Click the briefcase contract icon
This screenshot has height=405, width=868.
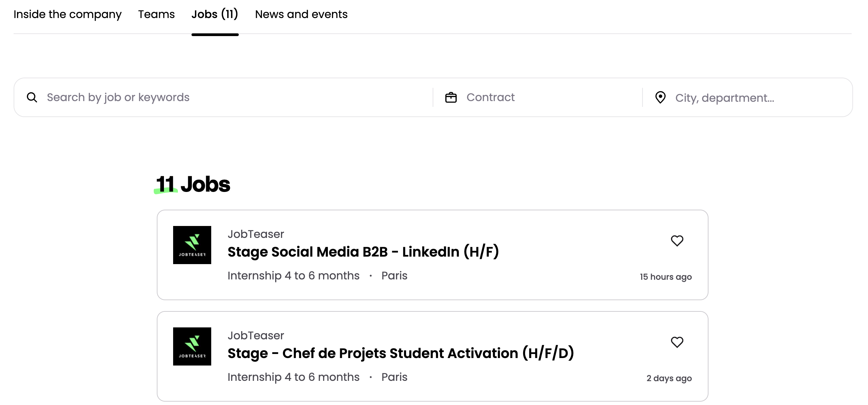(451, 97)
